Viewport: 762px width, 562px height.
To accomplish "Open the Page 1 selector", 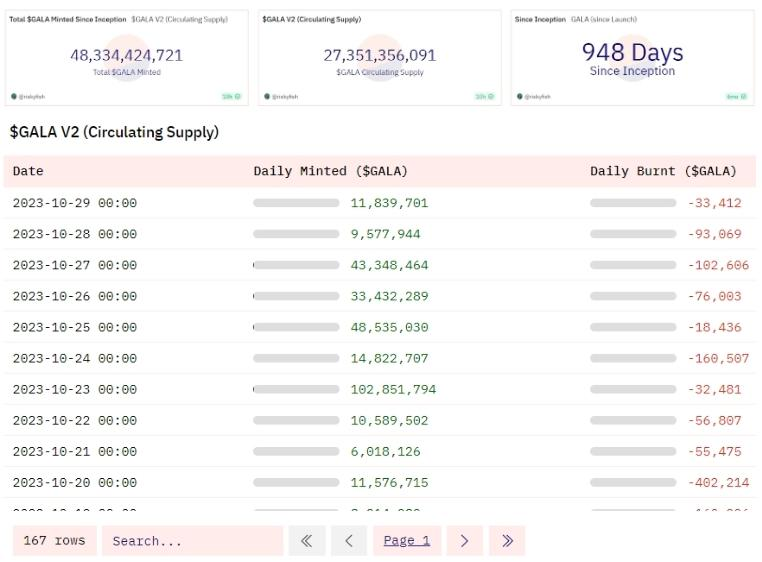I will pos(406,541).
